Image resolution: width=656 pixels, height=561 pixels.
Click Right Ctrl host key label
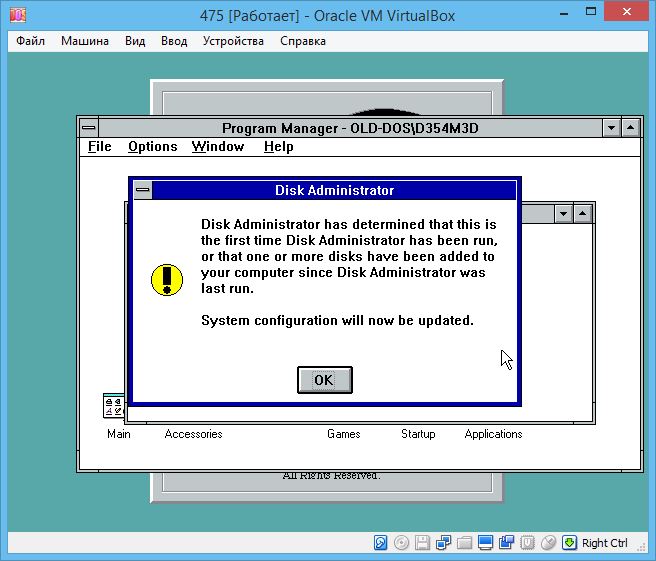[605, 543]
